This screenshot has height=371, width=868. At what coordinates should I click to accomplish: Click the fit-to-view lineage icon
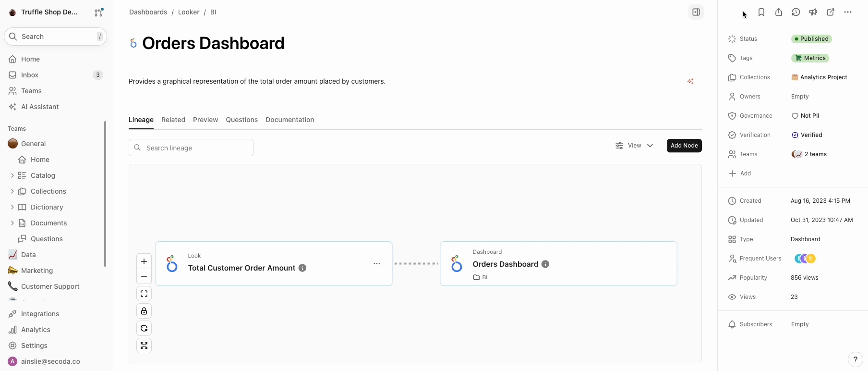pos(144,294)
